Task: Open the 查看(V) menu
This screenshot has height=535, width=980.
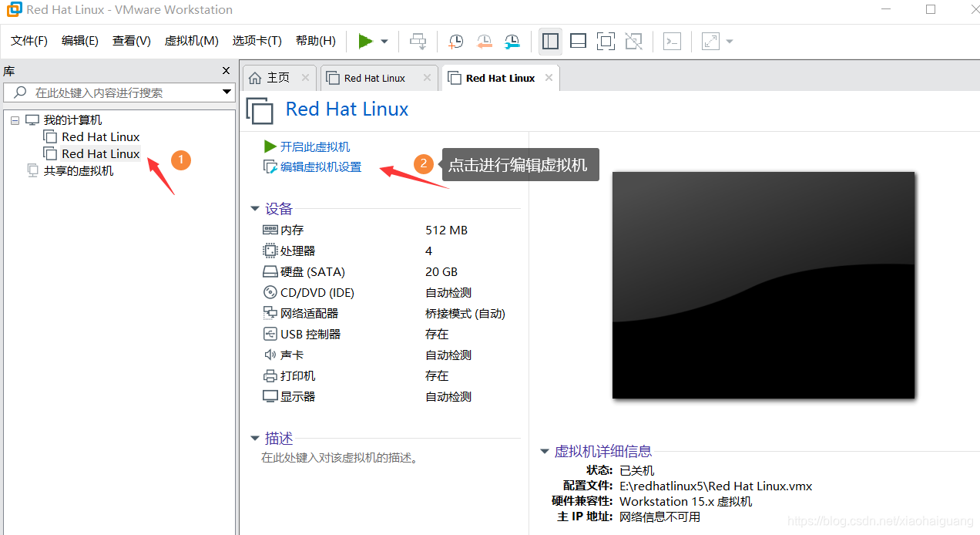Action: point(132,41)
